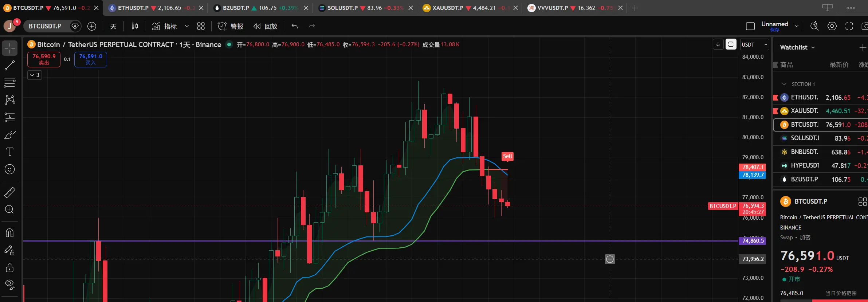Toggle the red flag on ETHUSDT watchlist row
Screen dimensions: 868x302
775,98
